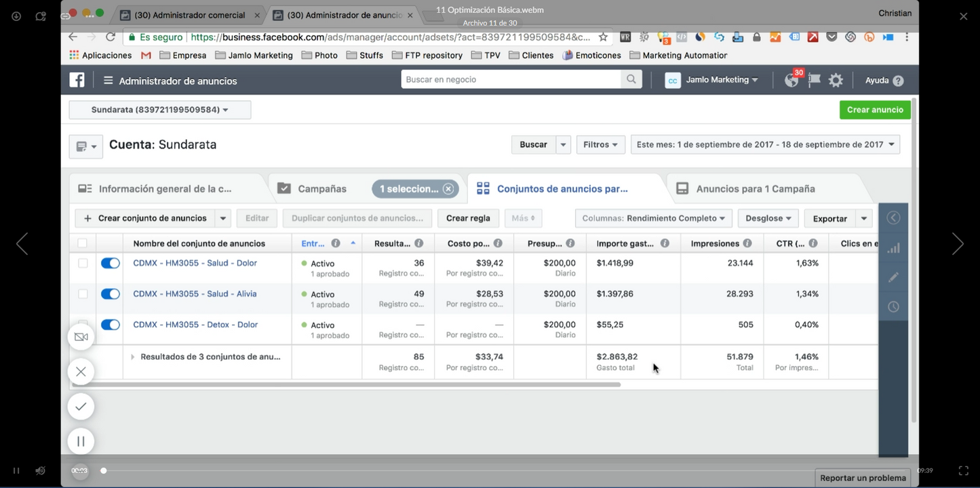
Task: Bookmark page with the star icon
Action: [603, 37]
